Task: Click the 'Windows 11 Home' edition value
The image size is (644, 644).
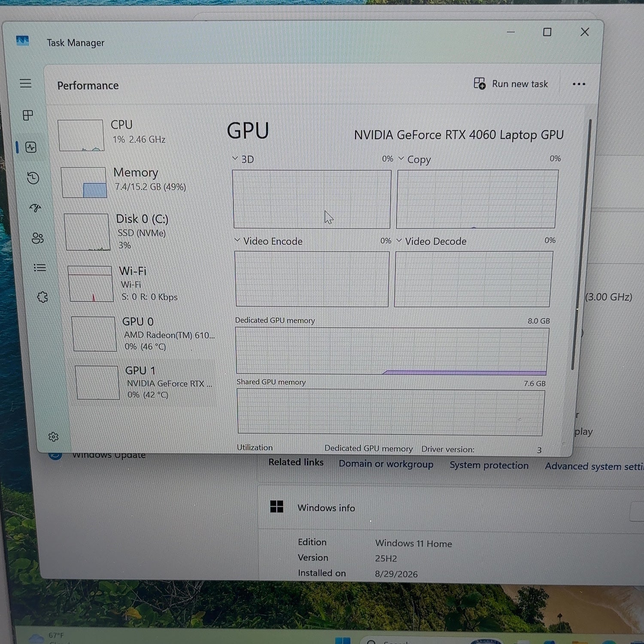Action: click(x=413, y=544)
